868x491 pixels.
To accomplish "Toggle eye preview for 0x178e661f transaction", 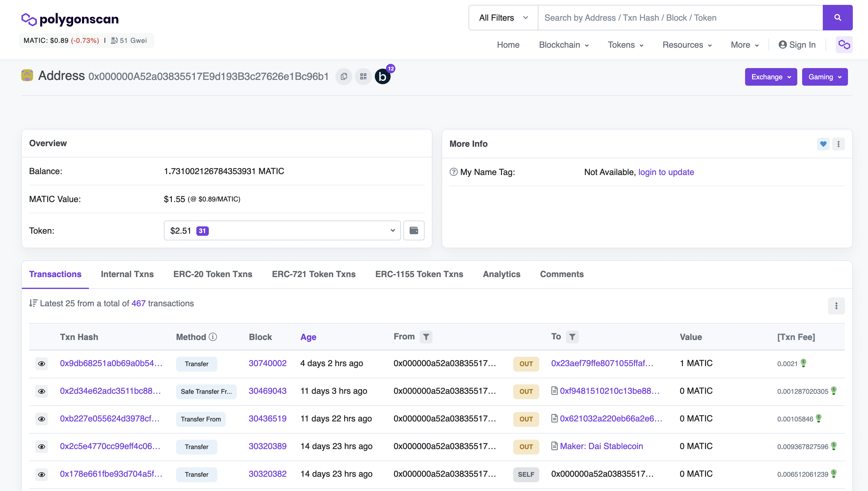I will tap(42, 474).
